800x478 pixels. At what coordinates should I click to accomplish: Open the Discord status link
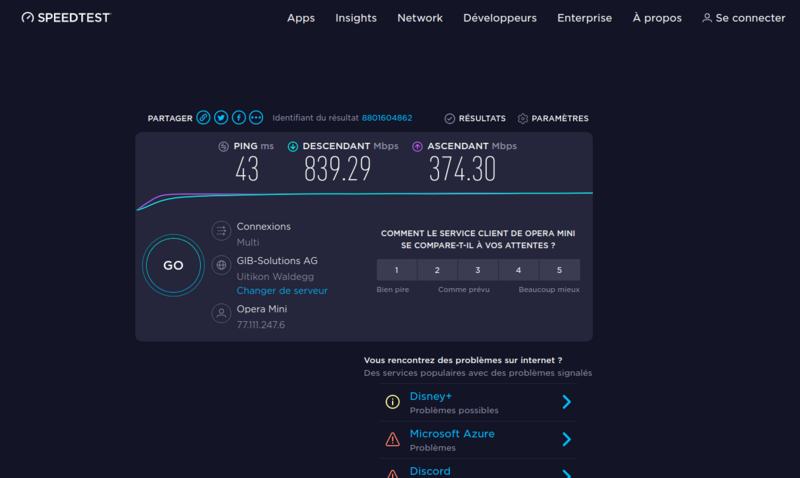click(430, 471)
